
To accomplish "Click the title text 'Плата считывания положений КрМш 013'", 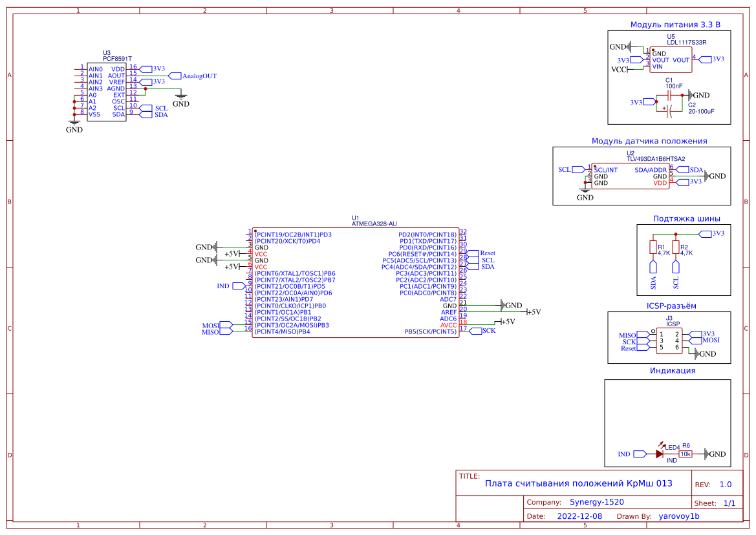I will pyautogui.click(x=578, y=483).
